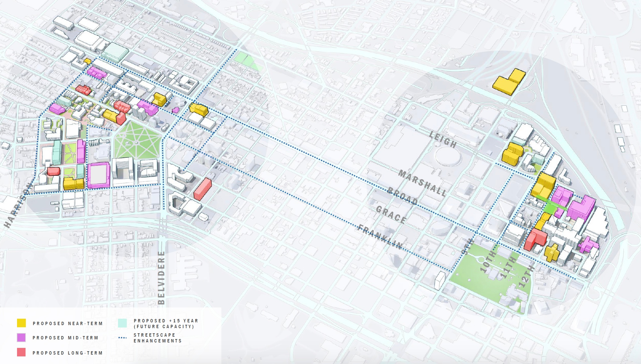
Task: Click the round arena building beside the MARSHALL label
Action: click(448, 156)
